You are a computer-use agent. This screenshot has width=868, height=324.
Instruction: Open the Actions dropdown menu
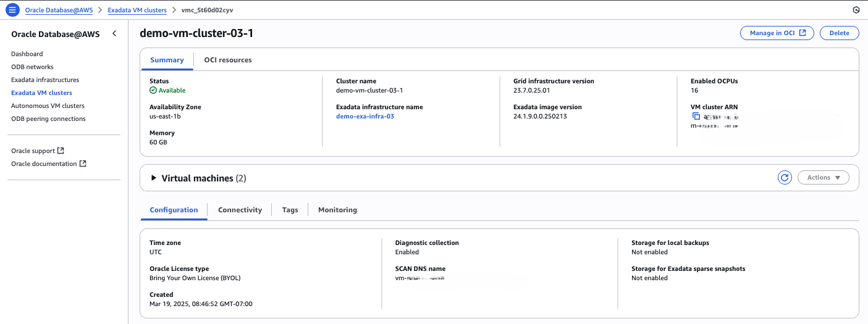click(x=824, y=178)
